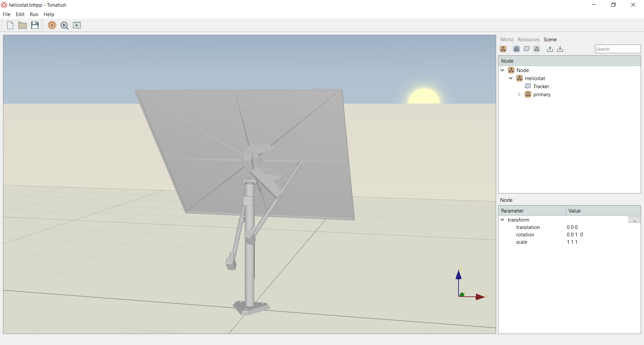Select the Heliostat label in the tree
Image resolution: width=644 pixels, height=345 pixels.
point(535,78)
